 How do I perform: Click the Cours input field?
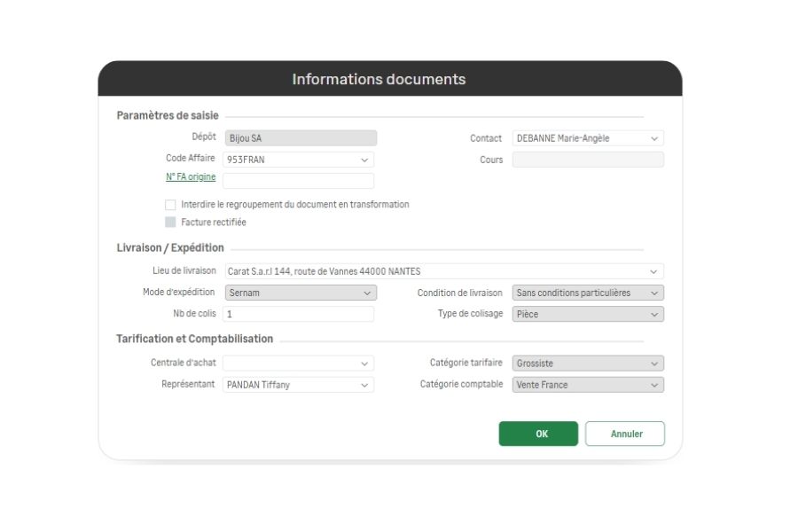coord(588,160)
